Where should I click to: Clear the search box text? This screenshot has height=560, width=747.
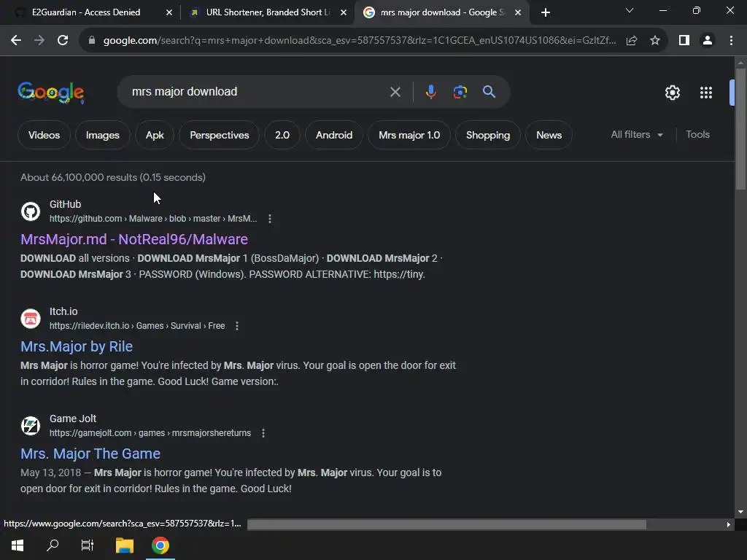(395, 92)
